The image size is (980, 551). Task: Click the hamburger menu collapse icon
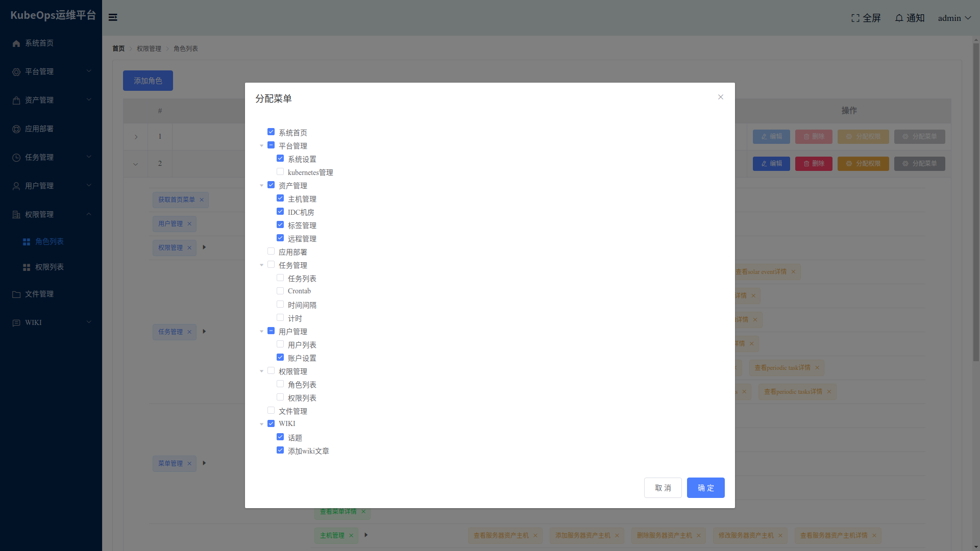pyautogui.click(x=113, y=17)
